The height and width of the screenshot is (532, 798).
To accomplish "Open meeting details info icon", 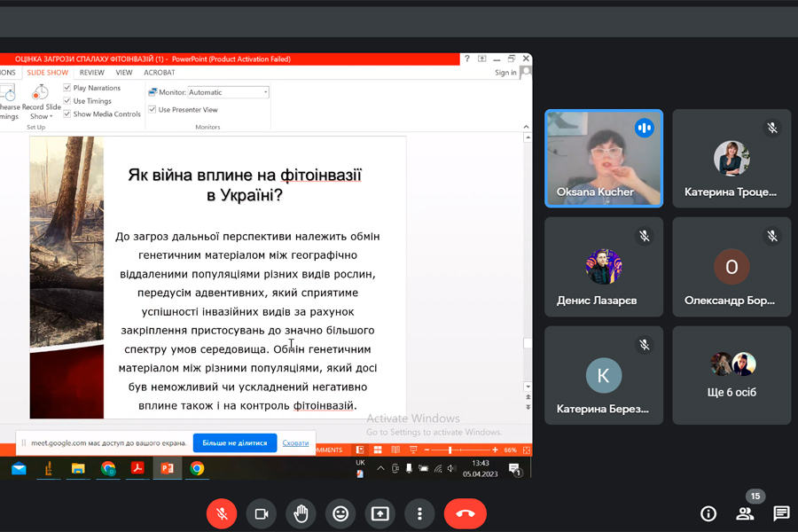I will point(708,513).
